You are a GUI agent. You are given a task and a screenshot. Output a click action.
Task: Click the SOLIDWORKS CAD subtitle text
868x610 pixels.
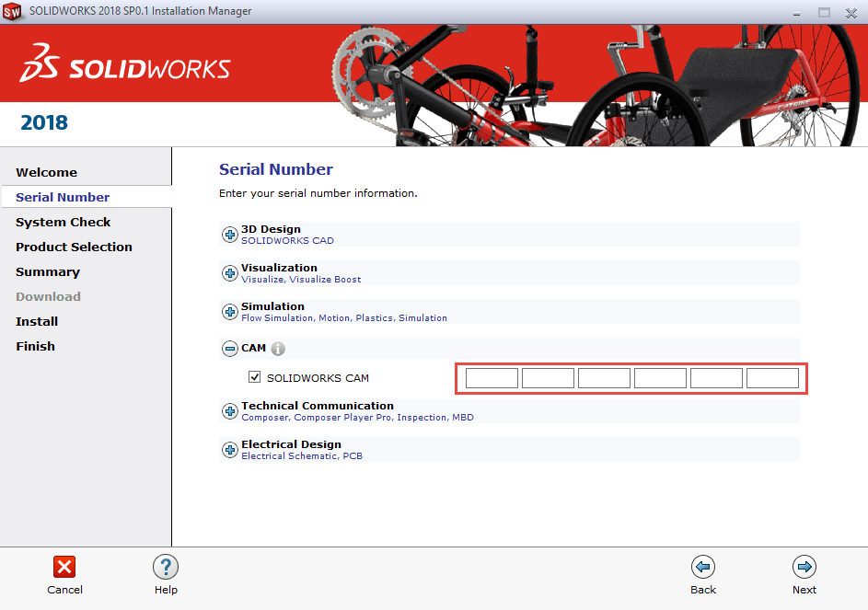287,241
